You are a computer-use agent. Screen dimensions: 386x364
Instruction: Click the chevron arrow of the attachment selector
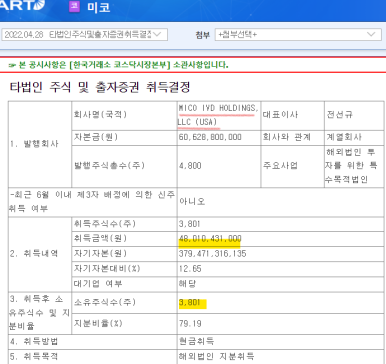[371, 34]
